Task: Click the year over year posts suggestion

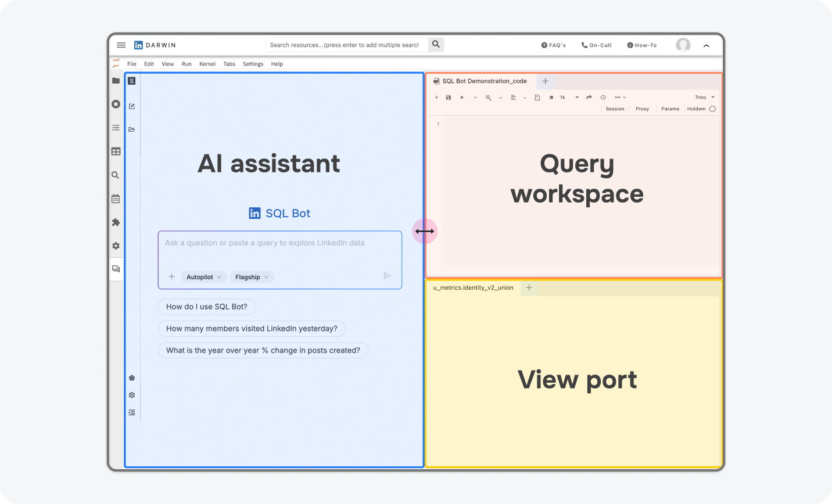Action: [x=263, y=351]
